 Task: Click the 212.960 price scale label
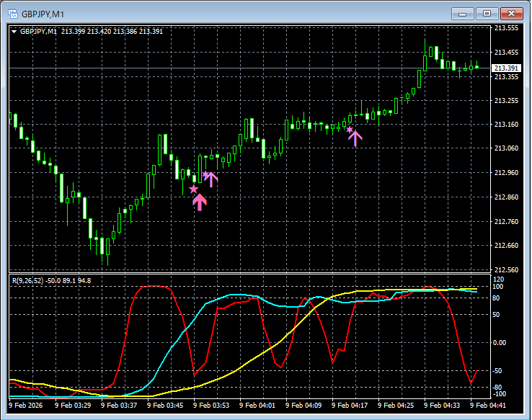pyautogui.click(x=506, y=173)
